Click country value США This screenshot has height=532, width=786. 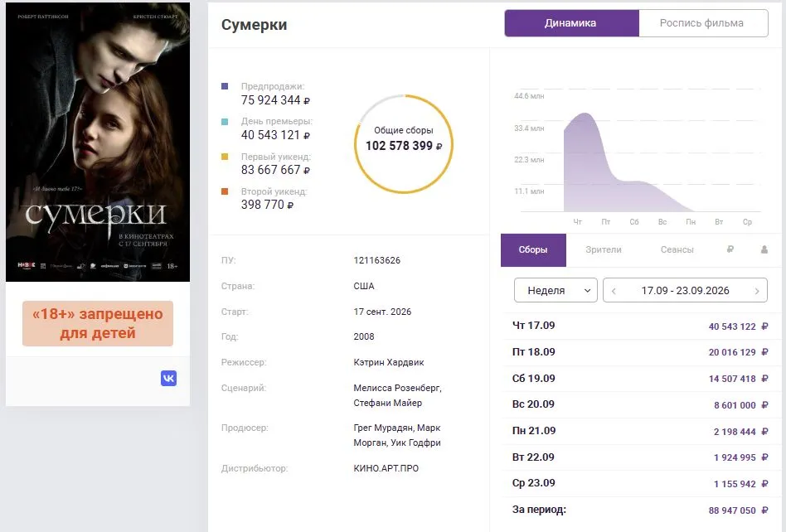click(x=364, y=286)
